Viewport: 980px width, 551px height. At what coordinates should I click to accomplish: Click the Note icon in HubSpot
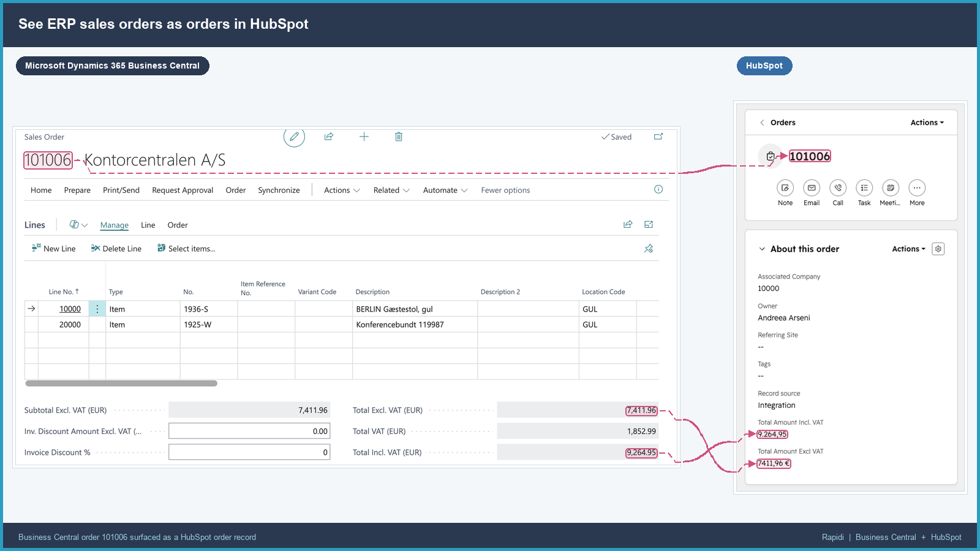[785, 188]
